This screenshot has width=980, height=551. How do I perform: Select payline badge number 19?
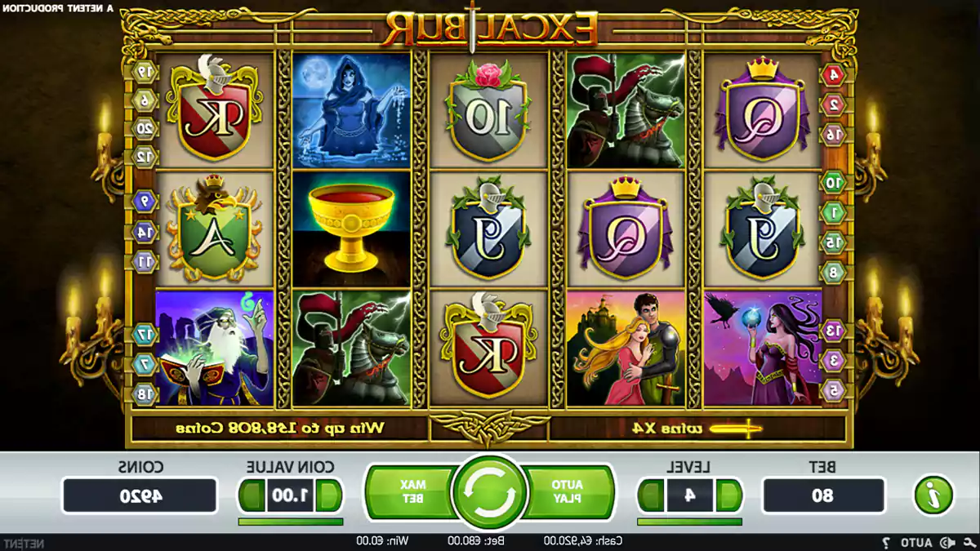click(144, 72)
